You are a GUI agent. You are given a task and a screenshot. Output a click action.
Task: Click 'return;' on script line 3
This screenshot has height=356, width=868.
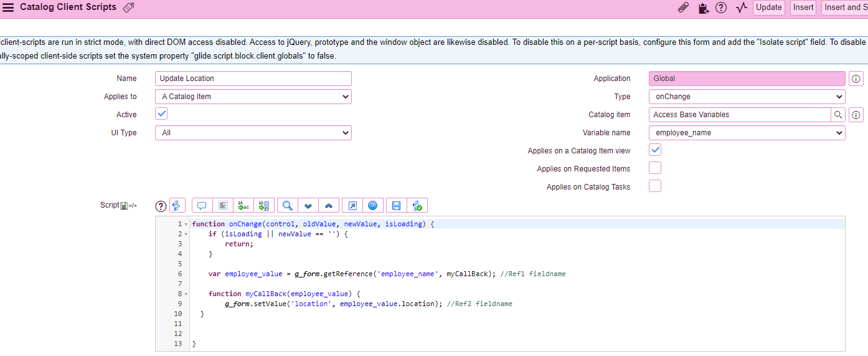(x=239, y=244)
